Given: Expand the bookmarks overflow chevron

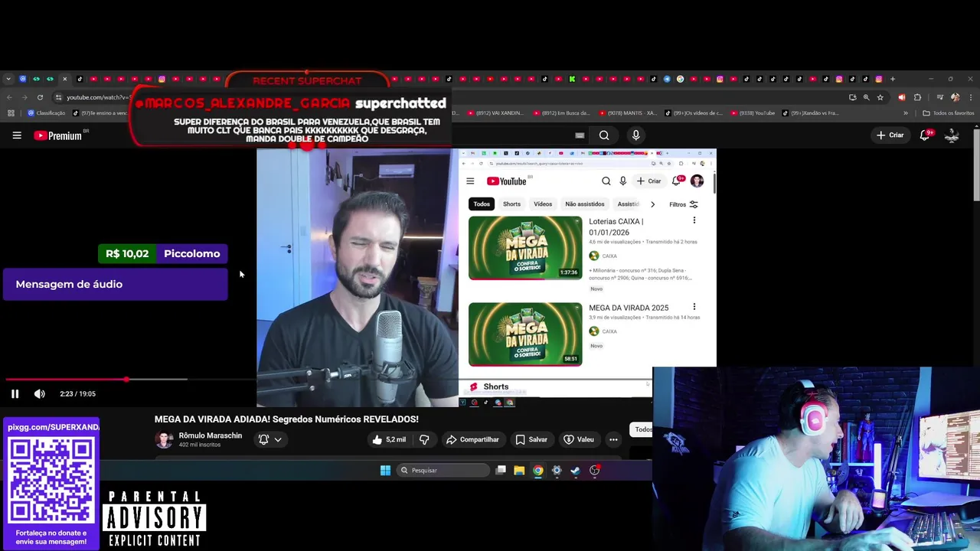Looking at the screenshot, I should click(906, 113).
